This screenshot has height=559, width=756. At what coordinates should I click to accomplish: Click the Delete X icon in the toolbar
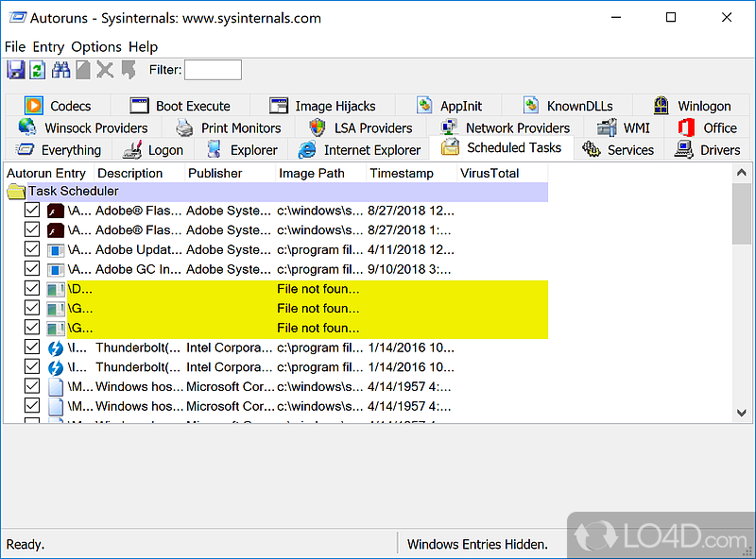pyautogui.click(x=105, y=70)
